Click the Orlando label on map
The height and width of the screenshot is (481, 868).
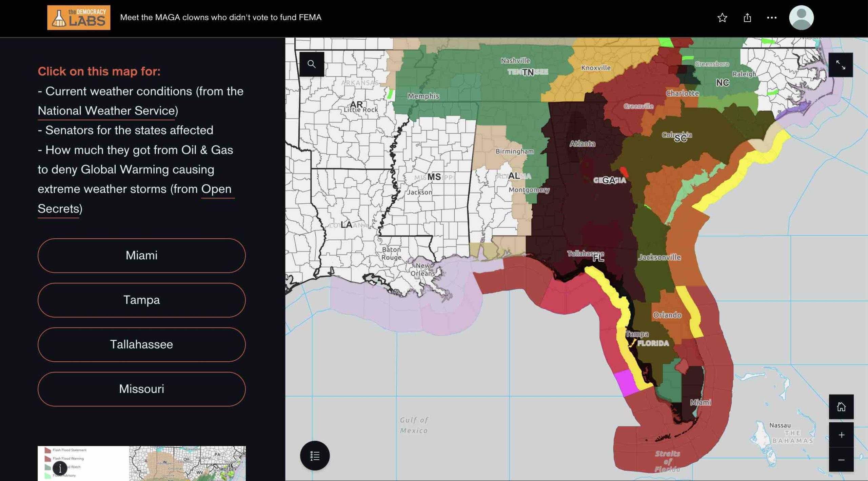pos(667,315)
